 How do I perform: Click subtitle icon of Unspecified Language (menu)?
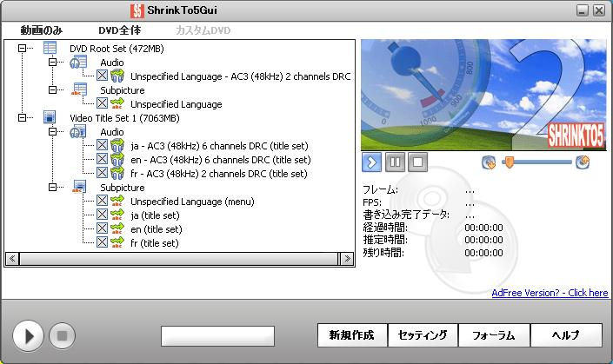tap(117, 201)
